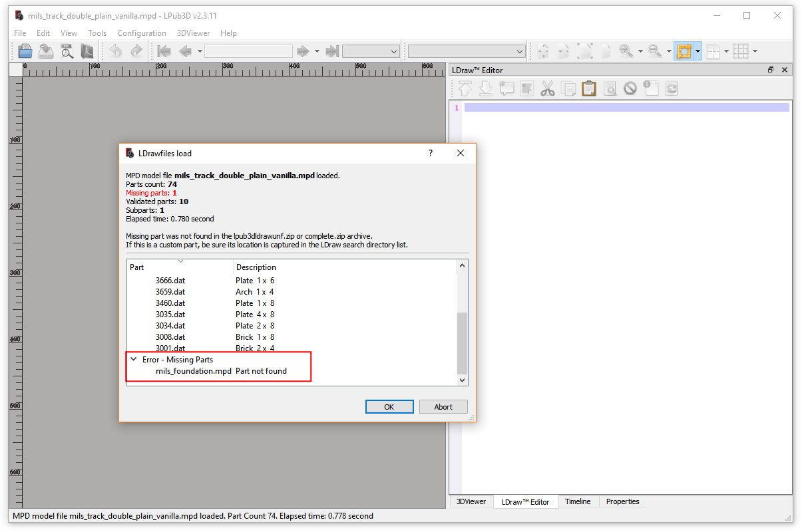Toggle the Zoom Out tool
Viewport: 804px width, 532px height.
[x=655, y=51]
